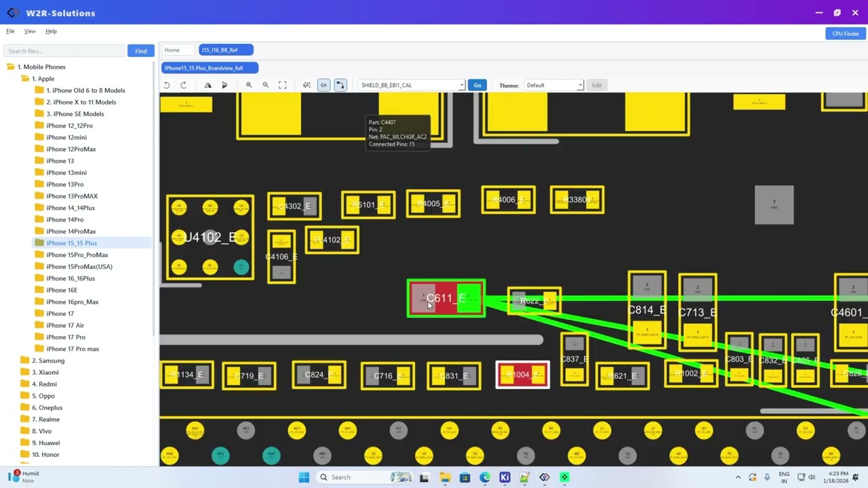Open the Help menu
This screenshot has width=868, height=488.
point(51,31)
